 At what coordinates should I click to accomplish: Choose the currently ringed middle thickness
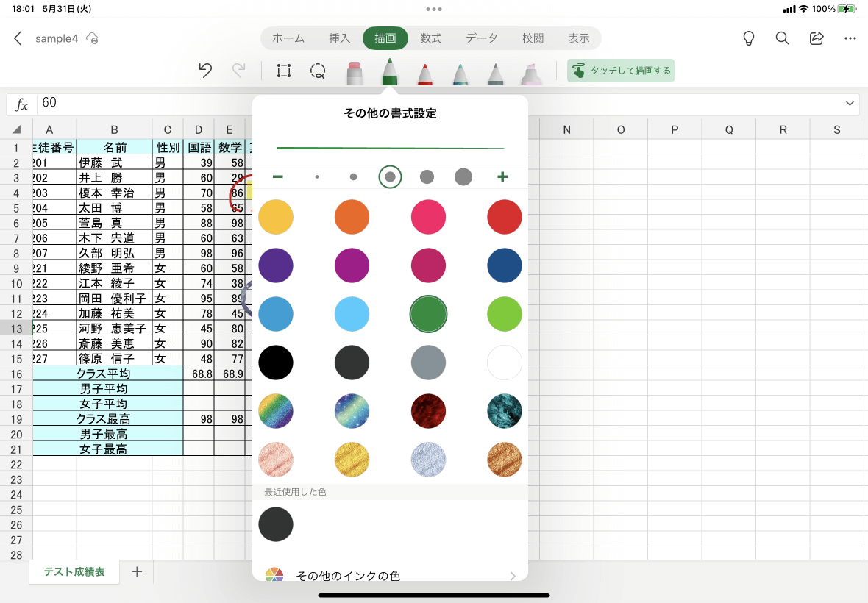pos(391,177)
